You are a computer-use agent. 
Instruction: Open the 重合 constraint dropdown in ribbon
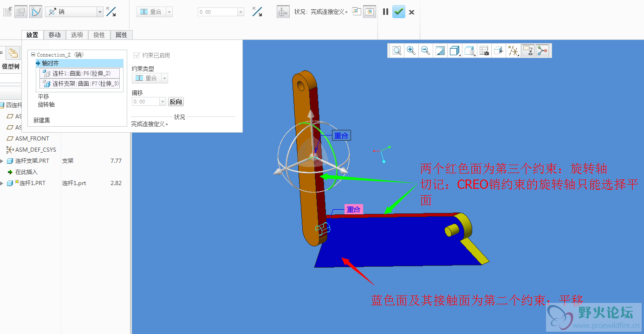169,12
